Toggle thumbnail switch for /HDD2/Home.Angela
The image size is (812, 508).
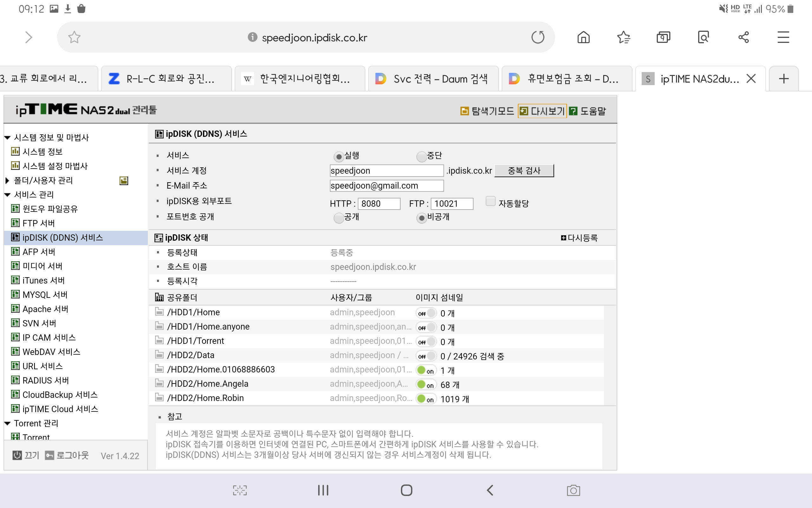(x=426, y=385)
